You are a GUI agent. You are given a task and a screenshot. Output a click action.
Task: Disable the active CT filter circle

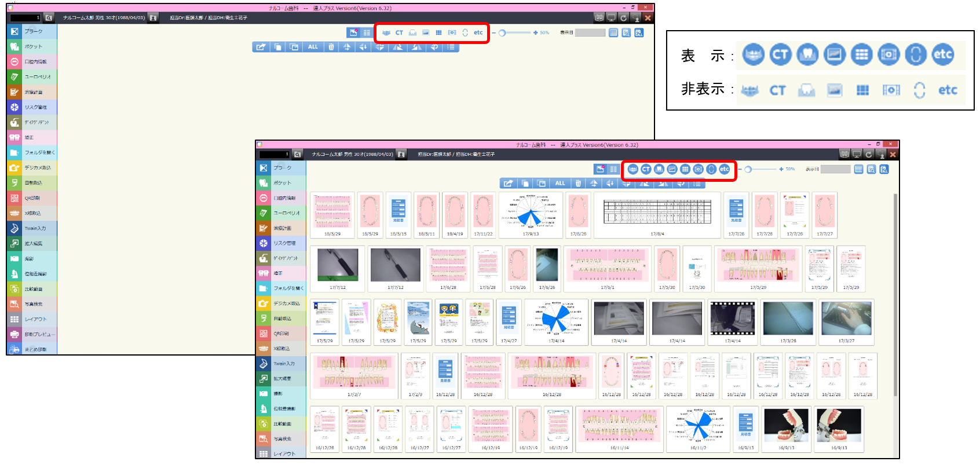pos(646,169)
